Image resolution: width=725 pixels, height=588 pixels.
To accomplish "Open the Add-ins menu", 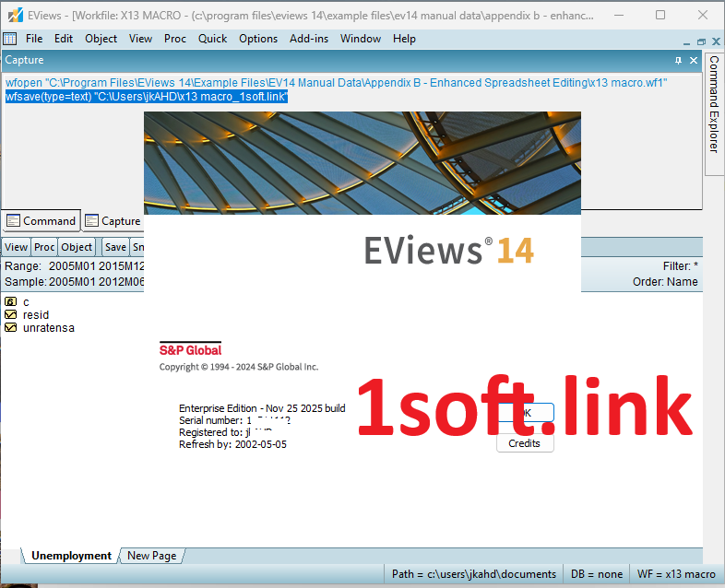I will coord(309,39).
